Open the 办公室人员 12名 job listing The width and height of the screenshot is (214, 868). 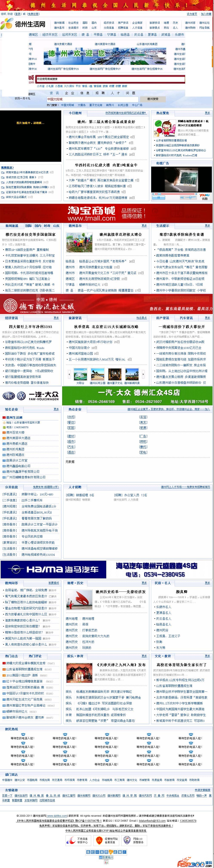pyautogui.click(x=131, y=495)
